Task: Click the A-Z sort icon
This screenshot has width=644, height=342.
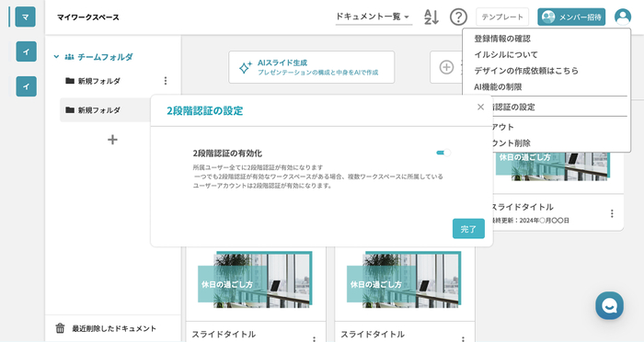Action: (x=431, y=17)
